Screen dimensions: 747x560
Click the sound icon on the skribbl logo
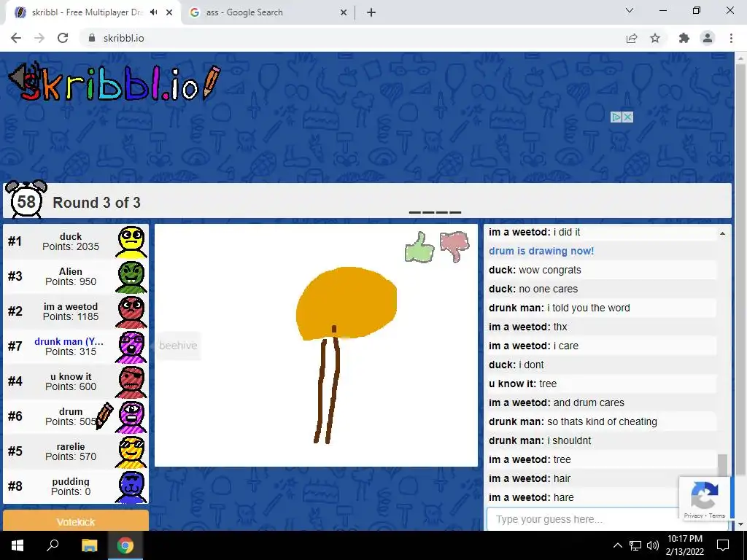pos(23,77)
